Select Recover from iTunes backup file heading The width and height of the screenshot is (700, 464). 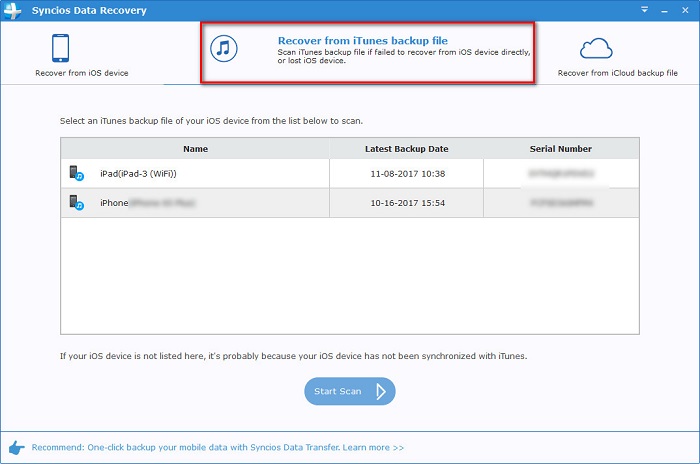click(362, 41)
